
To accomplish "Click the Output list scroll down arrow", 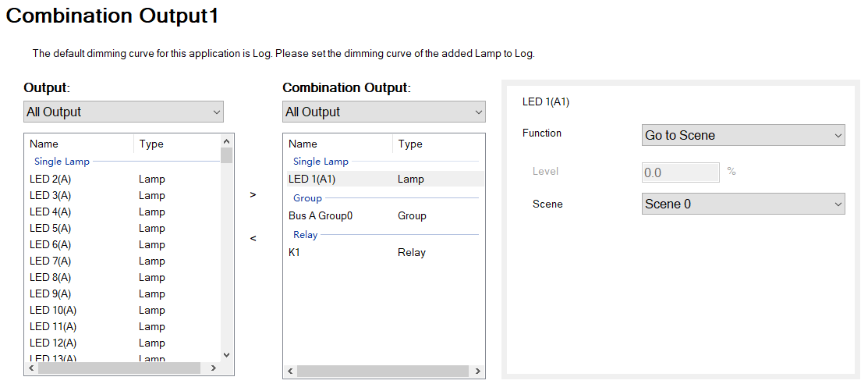I will pos(227,354).
